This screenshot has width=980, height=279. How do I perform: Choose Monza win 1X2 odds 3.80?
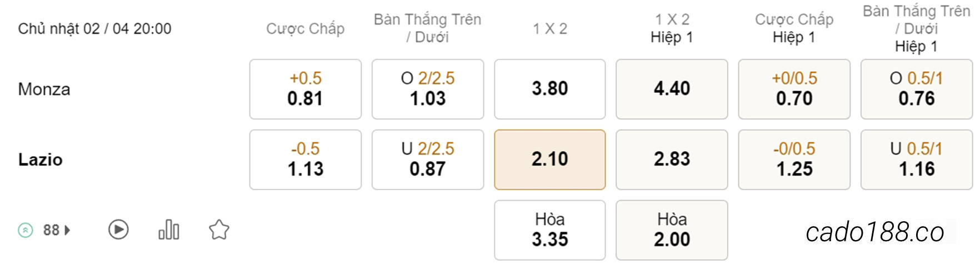(x=550, y=89)
